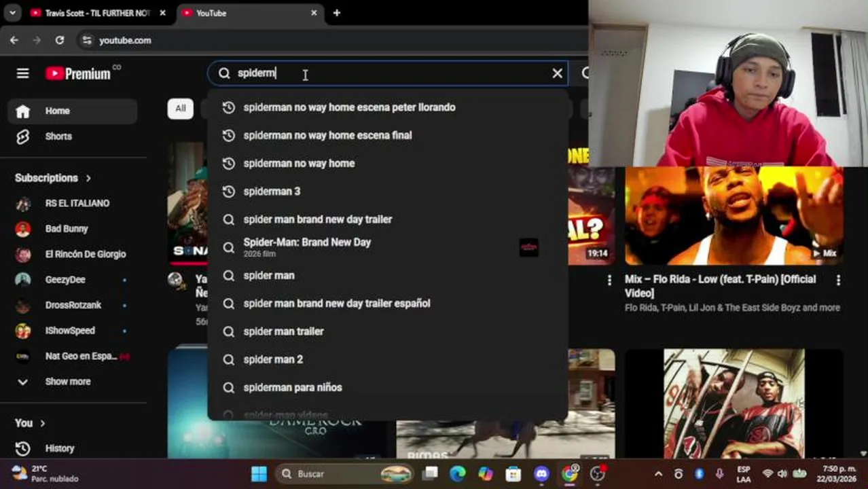This screenshot has height=489, width=868.
Task: Click the Brand New Day film poster thumbnail
Action: [x=528, y=247]
